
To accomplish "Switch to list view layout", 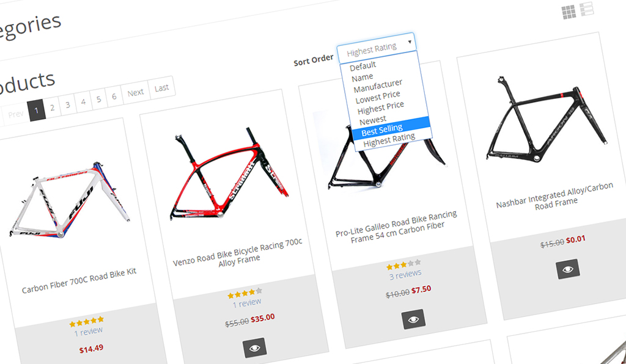I will (x=587, y=9).
